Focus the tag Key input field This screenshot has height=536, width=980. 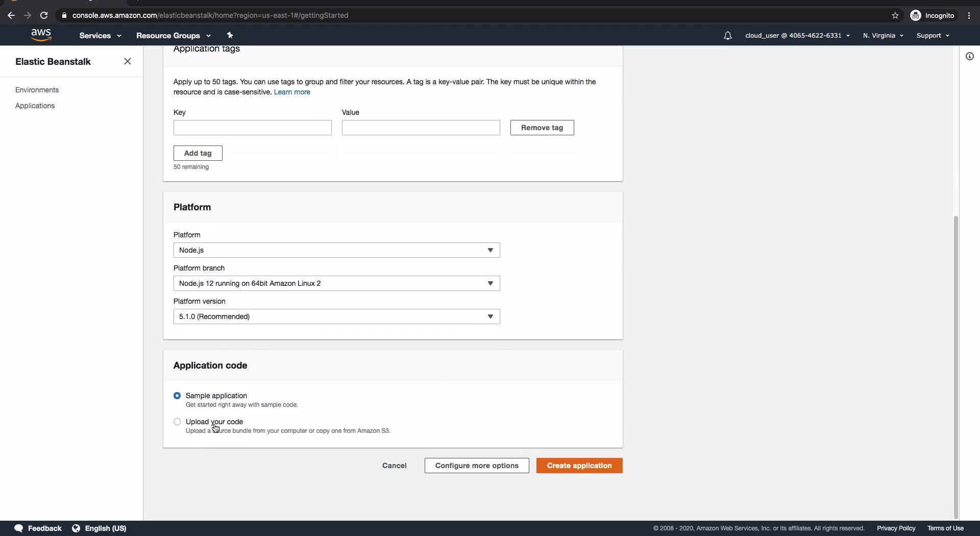[x=253, y=128]
